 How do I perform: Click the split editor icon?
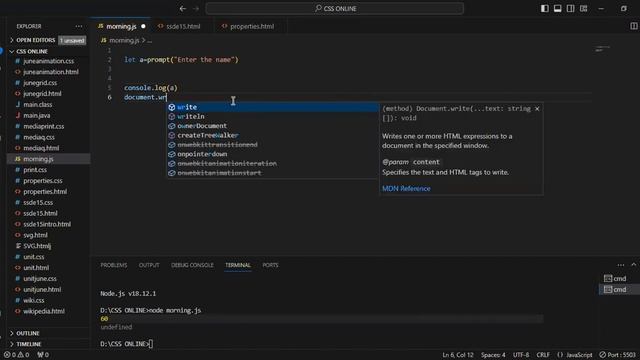[633, 26]
